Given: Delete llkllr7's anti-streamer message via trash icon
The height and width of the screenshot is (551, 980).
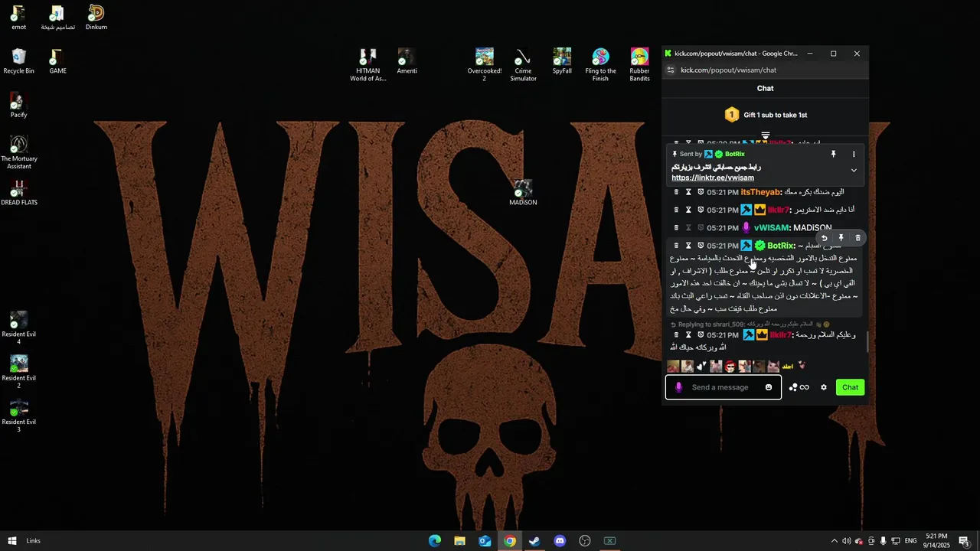Looking at the screenshot, I should coord(676,210).
